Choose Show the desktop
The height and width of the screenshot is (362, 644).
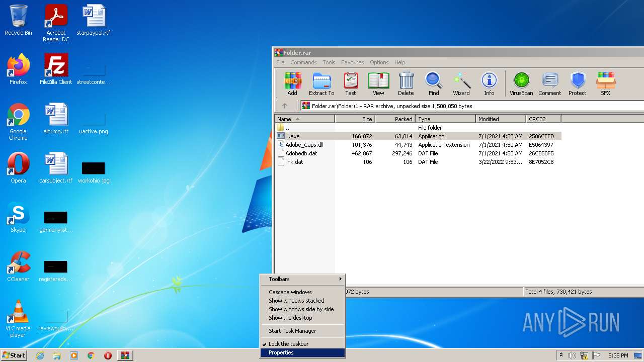(302, 318)
